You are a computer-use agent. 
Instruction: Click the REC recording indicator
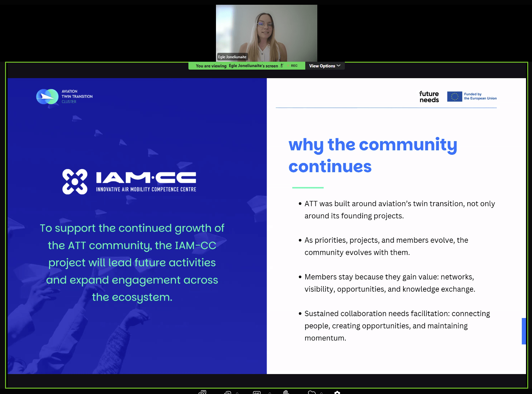tap(293, 66)
